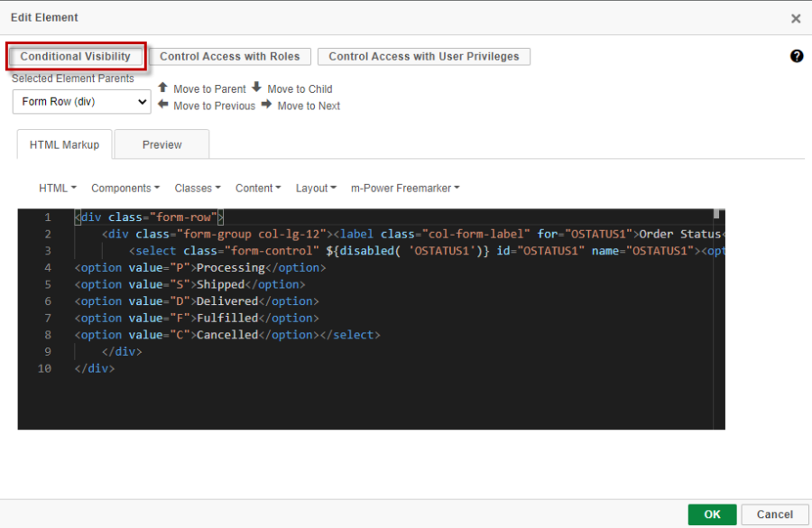The height and width of the screenshot is (528, 812).
Task: Click the code editor scrollbar thumb
Action: pyautogui.click(x=716, y=214)
